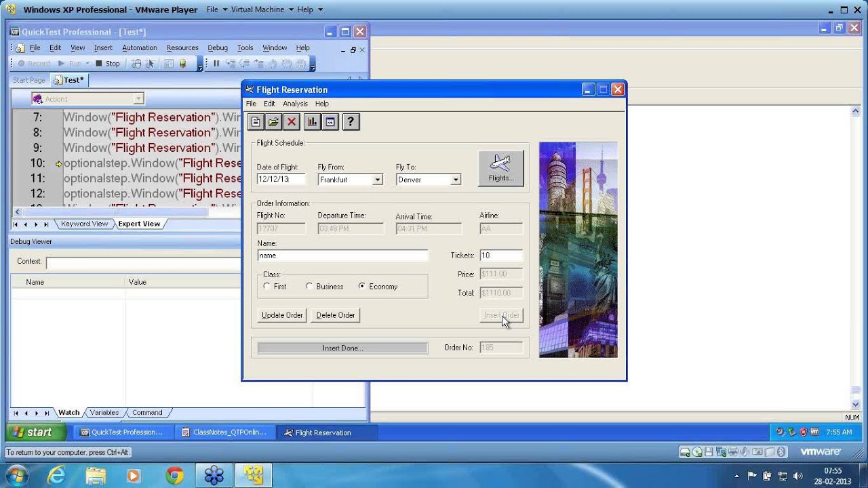Click the Flights airplane button
868x488 pixels.
tap(501, 168)
